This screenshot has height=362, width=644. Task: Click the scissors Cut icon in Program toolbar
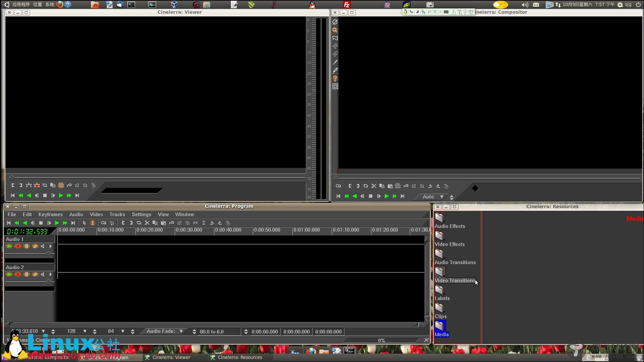[147, 223]
